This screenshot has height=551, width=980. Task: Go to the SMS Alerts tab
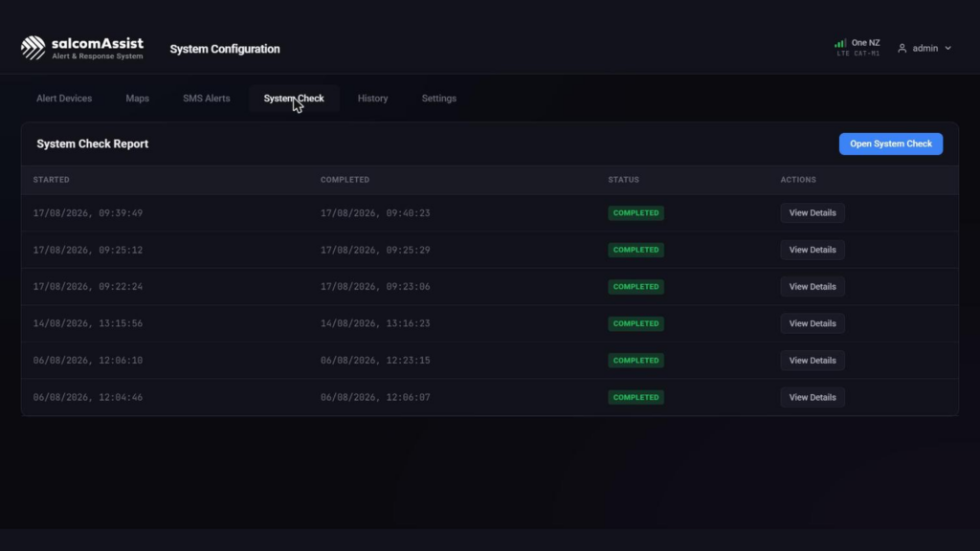207,99
